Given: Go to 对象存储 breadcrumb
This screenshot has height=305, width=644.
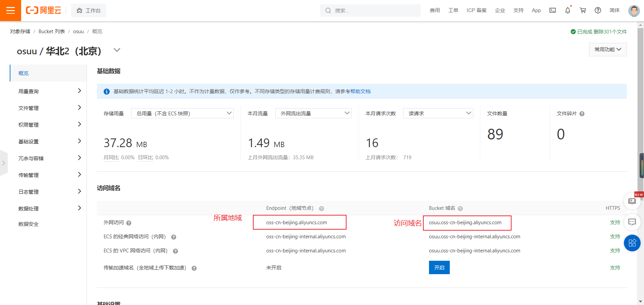Looking at the screenshot, I should click(x=20, y=32).
